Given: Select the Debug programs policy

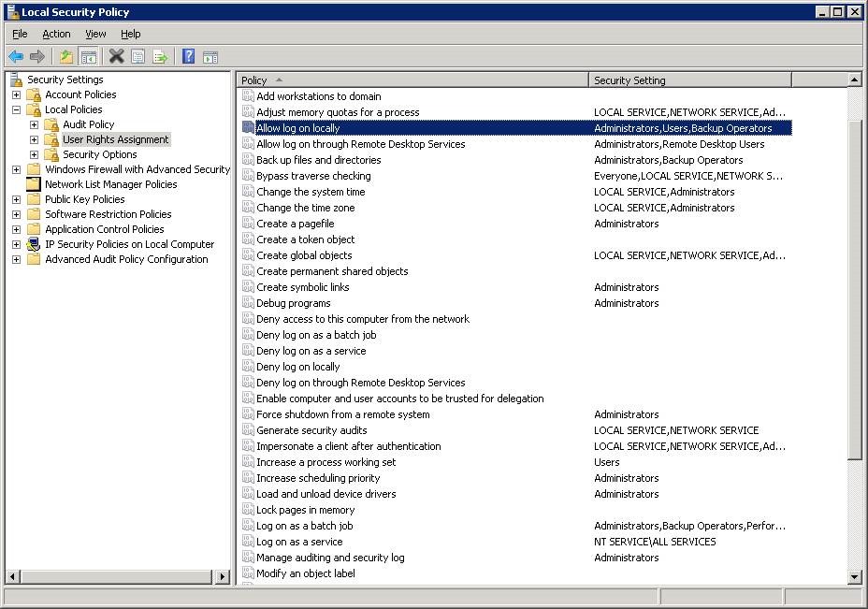Looking at the screenshot, I should (x=293, y=303).
